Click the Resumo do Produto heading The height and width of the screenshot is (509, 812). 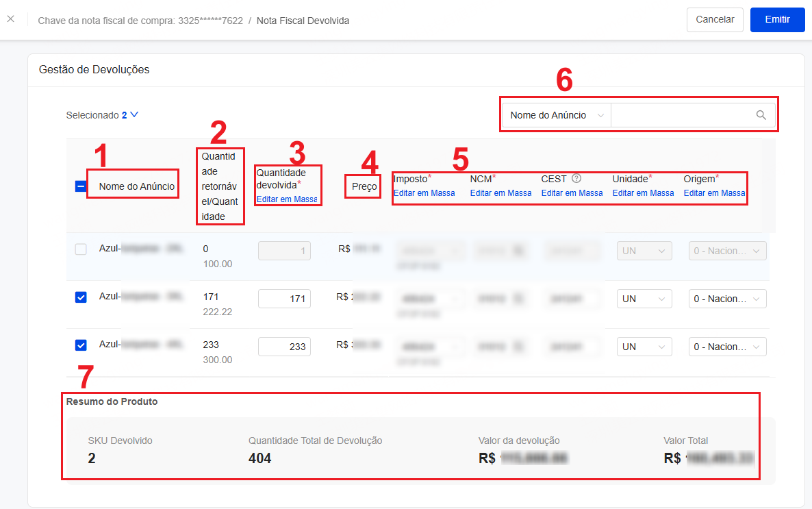[112, 401]
